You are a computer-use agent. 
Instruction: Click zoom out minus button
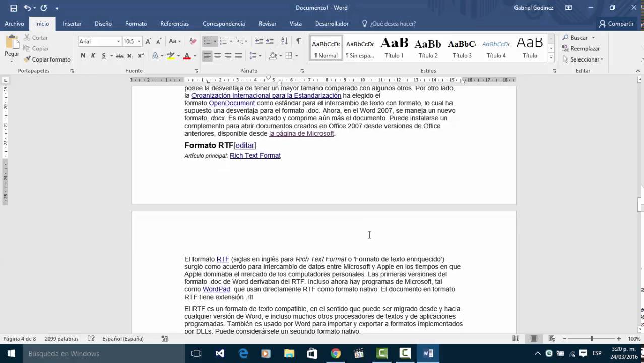(x=564, y=339)
